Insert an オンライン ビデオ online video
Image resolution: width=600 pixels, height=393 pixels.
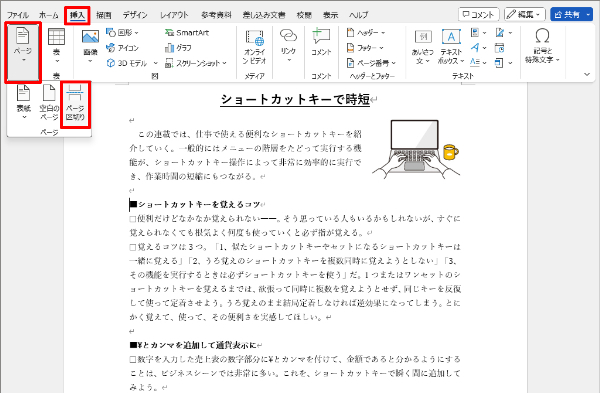click(x=254, y=47)
